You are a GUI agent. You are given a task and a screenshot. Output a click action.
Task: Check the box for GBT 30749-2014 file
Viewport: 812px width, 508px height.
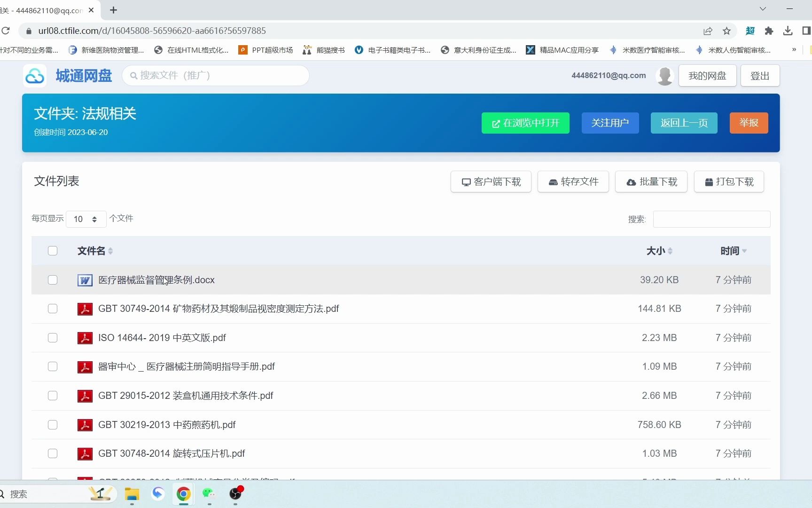click(x=53, y=309)
